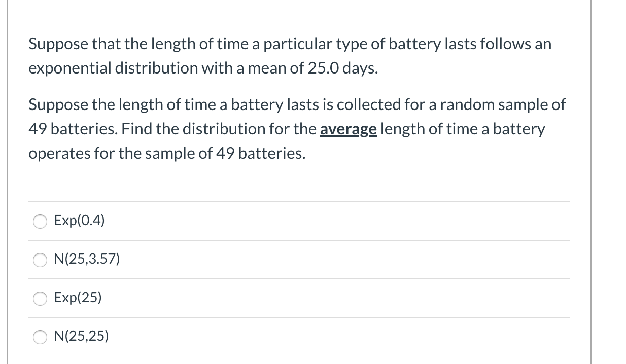Image resolution: width=626 pixels, height=364 pixels.
Task: Click the underlined bold word average
Action: (348, 129)
